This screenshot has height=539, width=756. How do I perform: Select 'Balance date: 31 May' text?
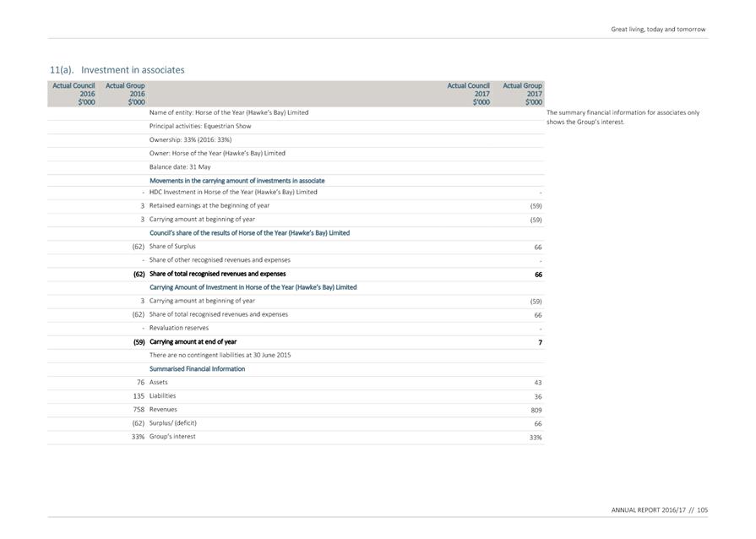point(180,166)
